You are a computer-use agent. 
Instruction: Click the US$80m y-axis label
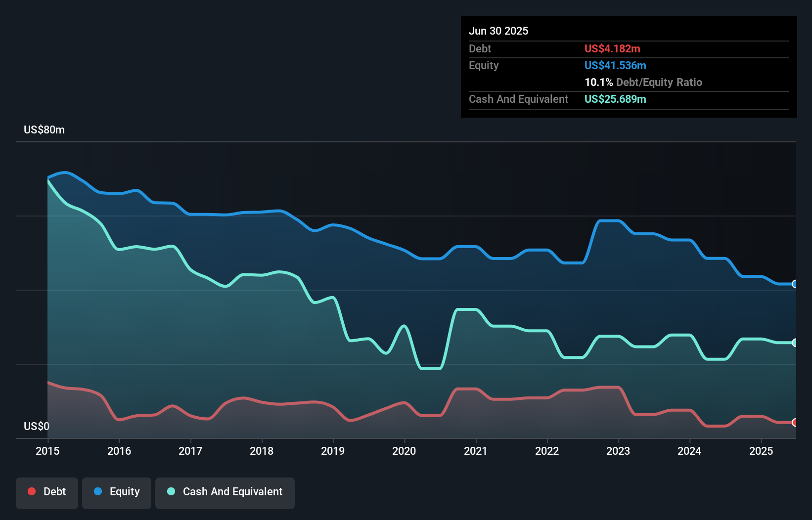44,130
